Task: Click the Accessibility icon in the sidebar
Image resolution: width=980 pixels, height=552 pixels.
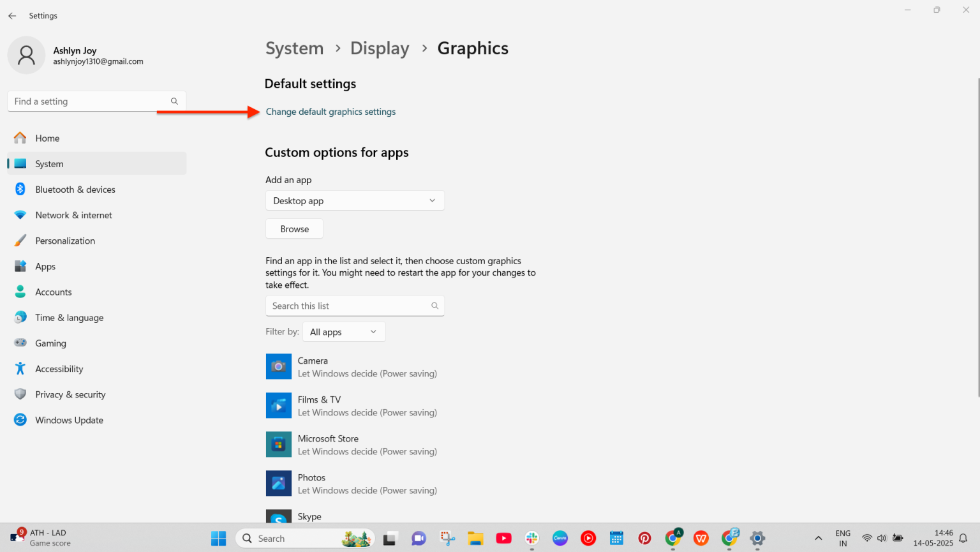Action: pyautogui.click(x=20, y=368)
